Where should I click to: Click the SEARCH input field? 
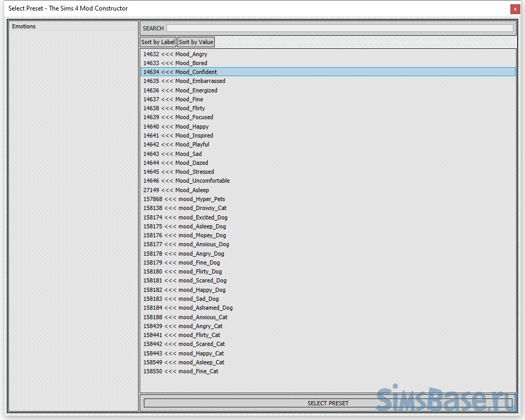tap(340, 28)
